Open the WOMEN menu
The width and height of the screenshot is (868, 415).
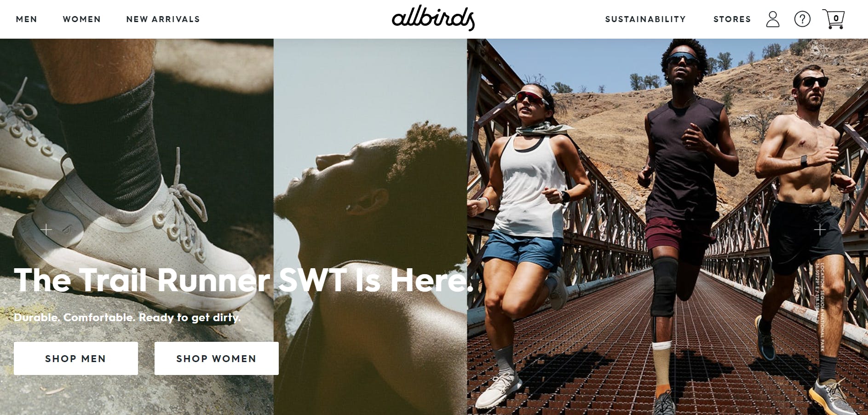coord(82,19)
